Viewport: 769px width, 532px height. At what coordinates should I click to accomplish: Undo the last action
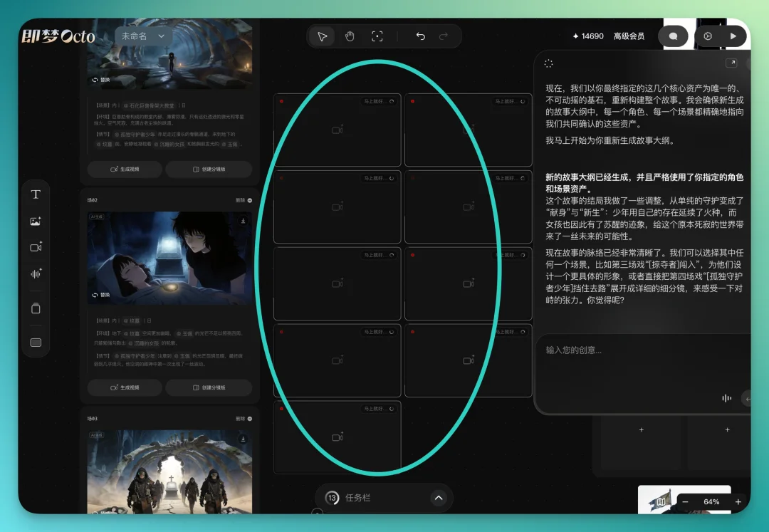point(420,36)
